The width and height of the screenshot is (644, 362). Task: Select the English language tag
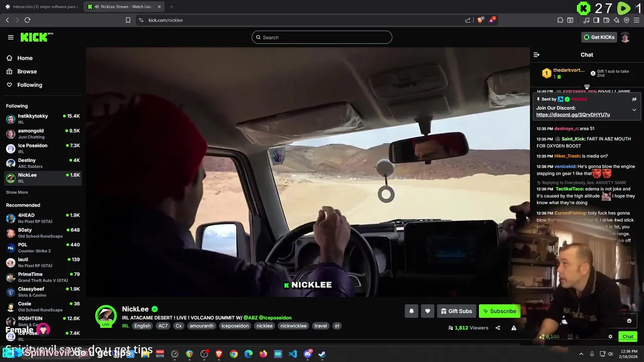142,326
